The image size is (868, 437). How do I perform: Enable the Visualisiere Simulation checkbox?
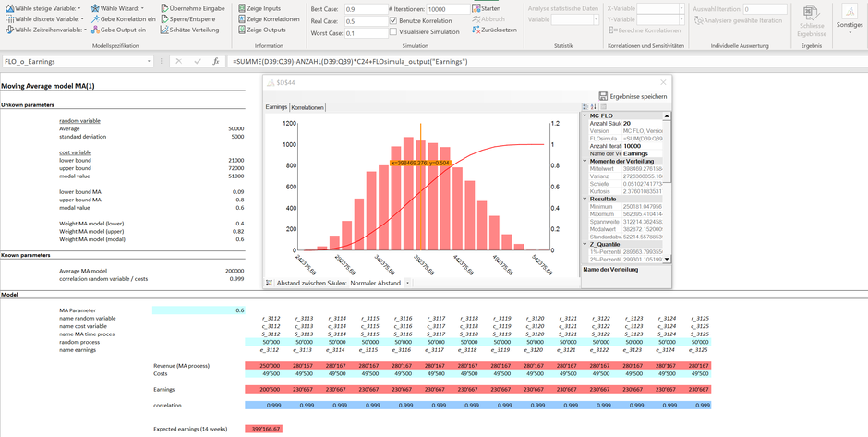coord(393,31)
